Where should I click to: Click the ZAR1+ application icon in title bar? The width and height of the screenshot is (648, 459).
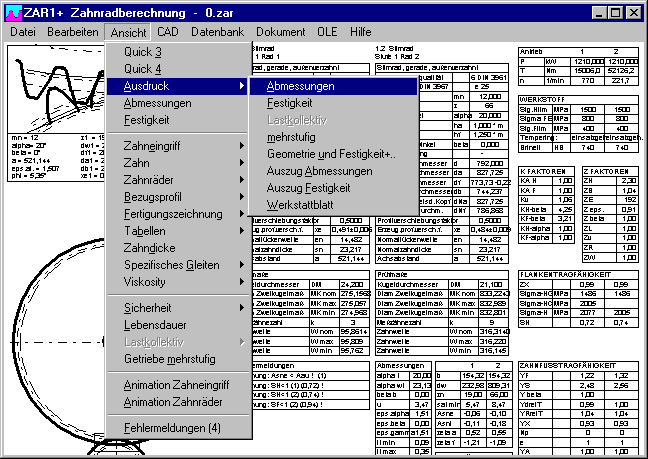click(x=11, y=11)
